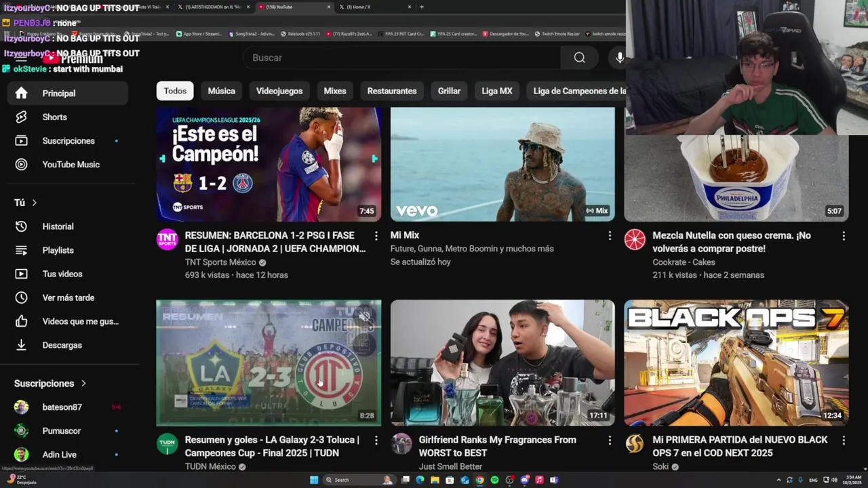The width and height of the screenshot is (868, 488).
Task: Open options menu for LA Galaxy 2-3 Toluca video
Action: pyautogui.click(x=376, y=441)
